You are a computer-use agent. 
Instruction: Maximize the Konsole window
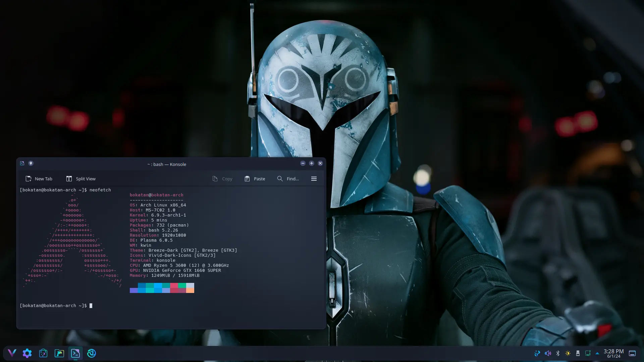(312, 163)
